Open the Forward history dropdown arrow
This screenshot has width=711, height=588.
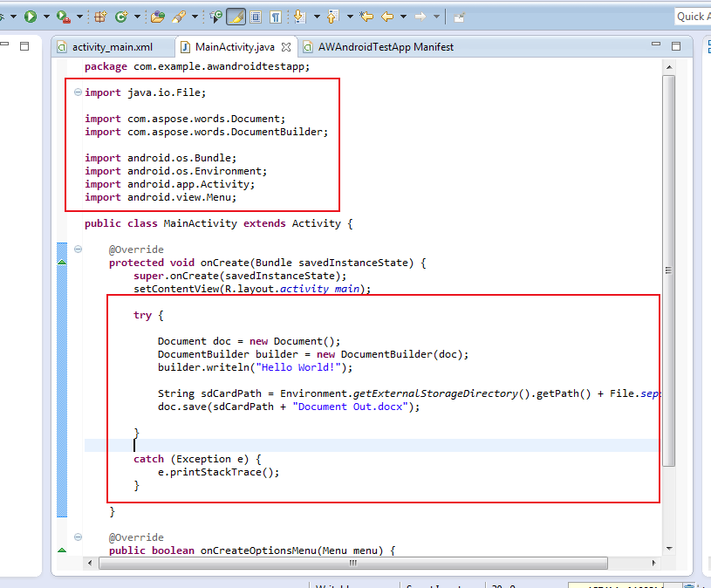click(x=436, y=17)
